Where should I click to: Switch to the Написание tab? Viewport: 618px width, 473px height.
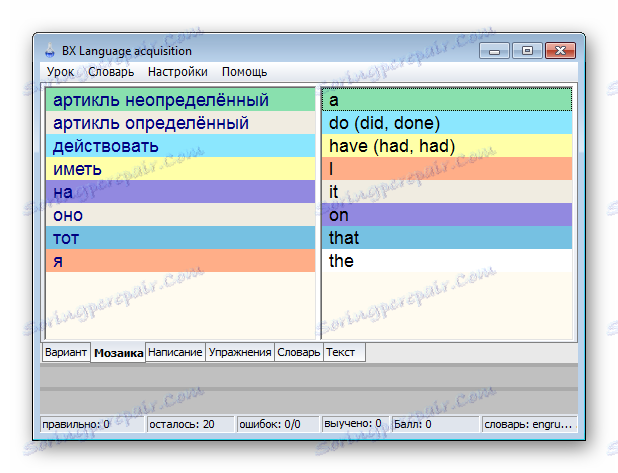pyautogui.click(x=175, y=352)
